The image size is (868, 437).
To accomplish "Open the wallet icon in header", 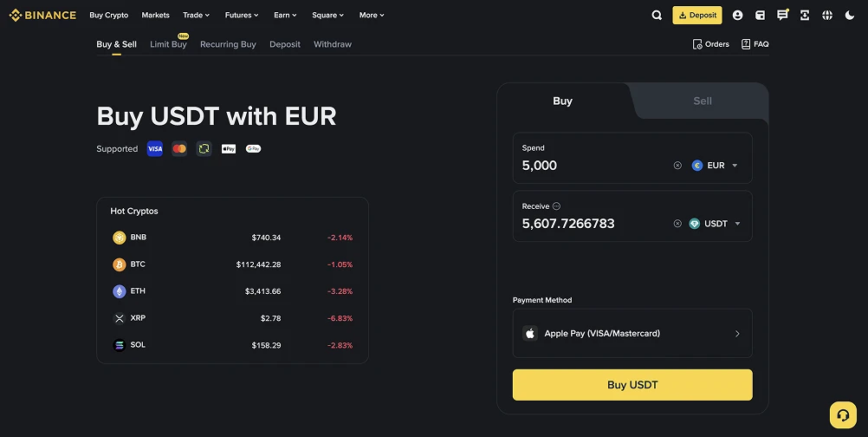I will pos(760,15).
